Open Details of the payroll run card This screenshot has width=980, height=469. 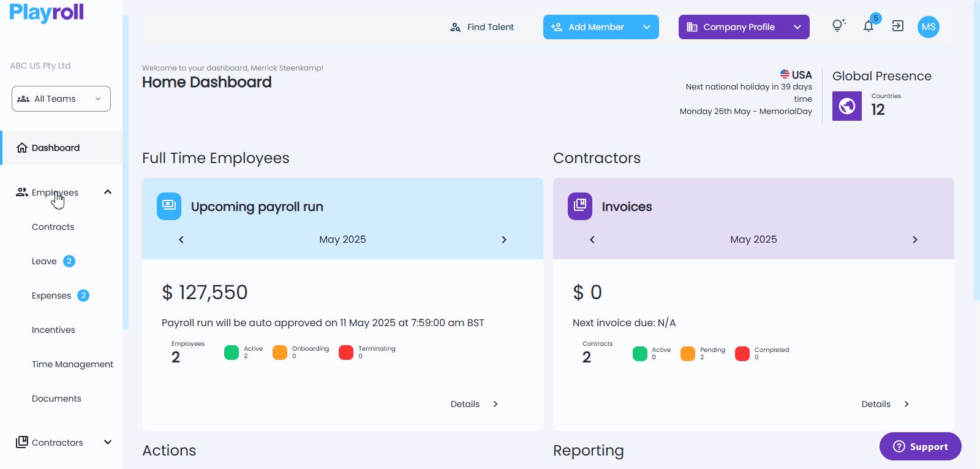coord(475,404)
